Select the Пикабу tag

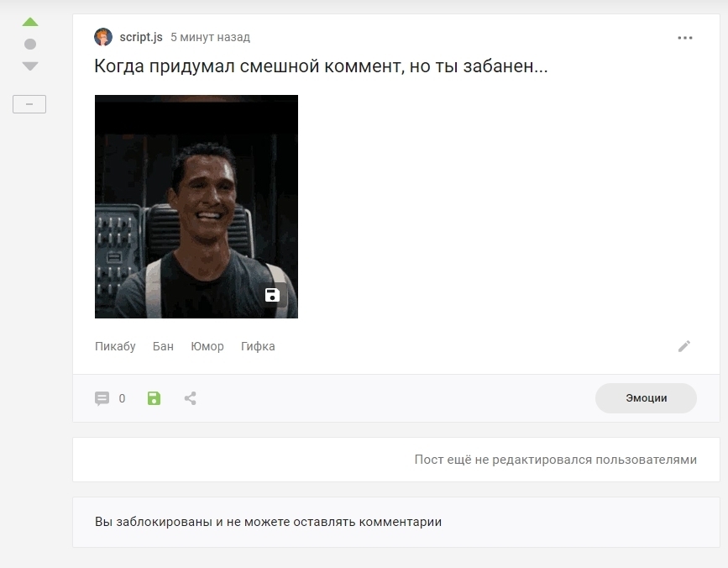115,346
